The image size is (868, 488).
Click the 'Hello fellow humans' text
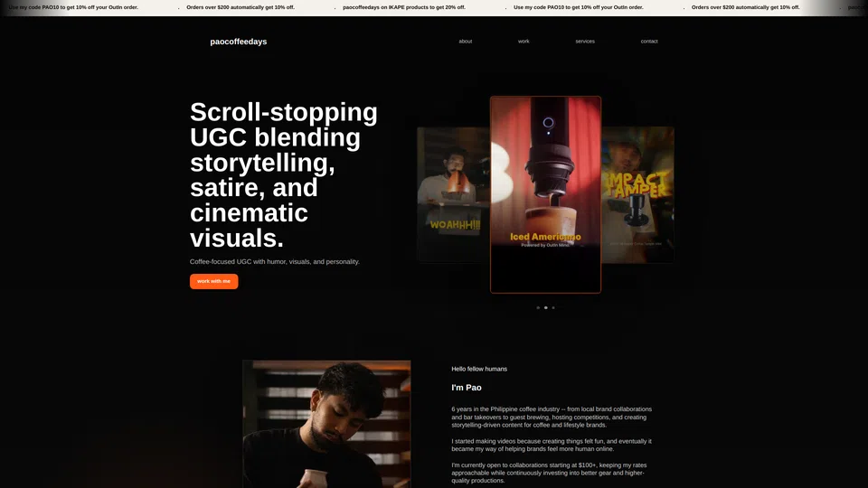(479, 369)
